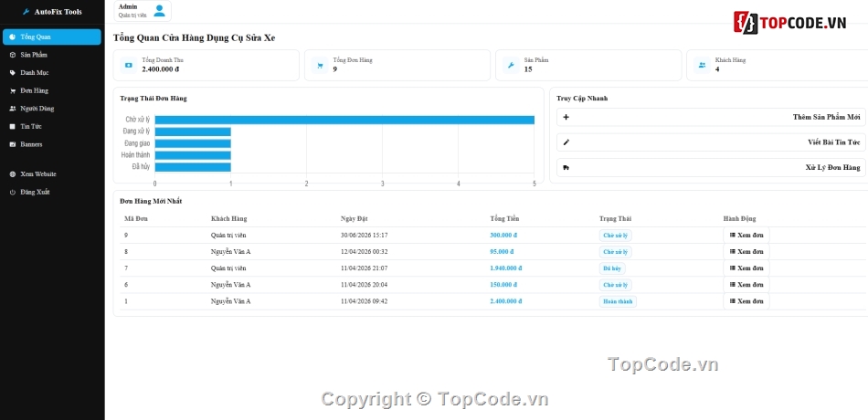Click the Admin user avatar icon
The image size is (868, 420).
coord(159,11)
